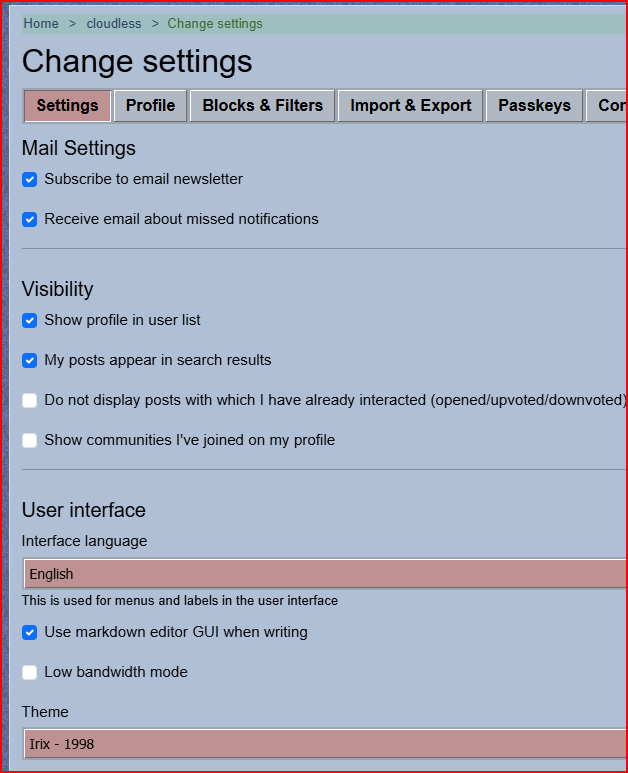
Task: Open the cloudless breadcrumb link
Action: point(113,23)
